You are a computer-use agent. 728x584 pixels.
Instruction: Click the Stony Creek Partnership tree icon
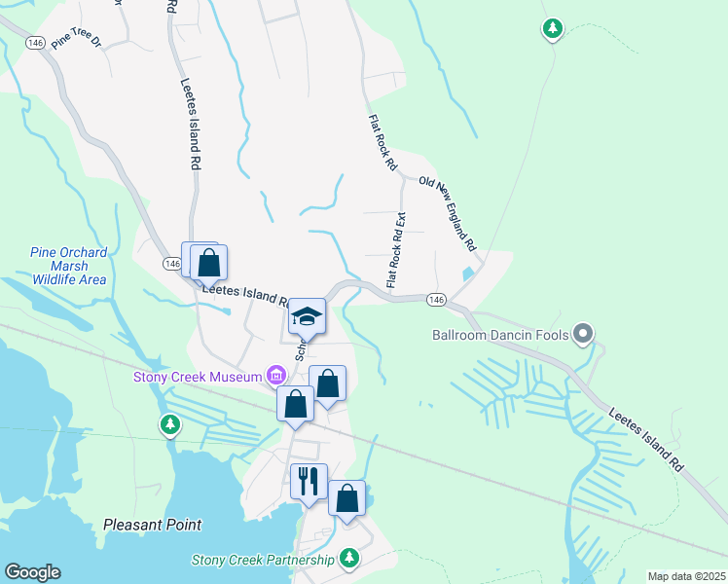pyautogui.click(x=349, y=557)
